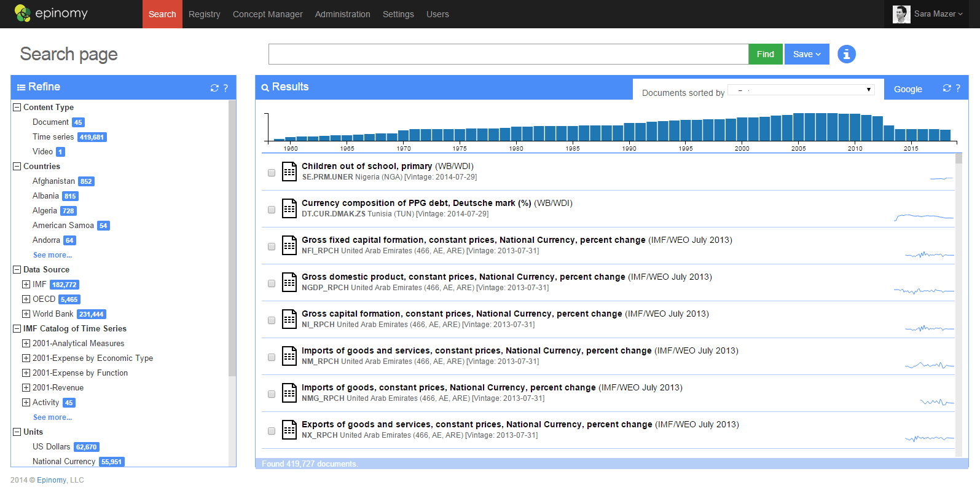
Task: Open the Registry menu
Action: pyautogui.click(x=204, y=14)
